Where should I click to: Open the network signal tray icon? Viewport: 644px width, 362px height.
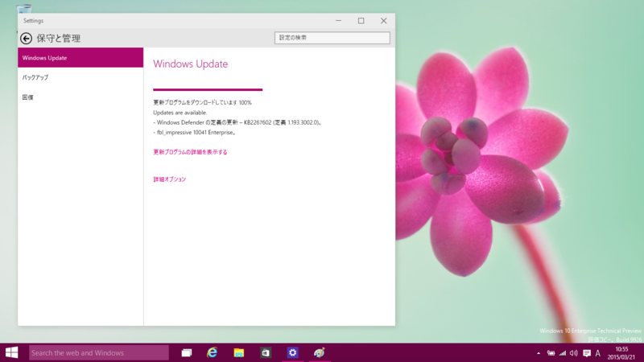pyautogui.click(x=562, y=353)
